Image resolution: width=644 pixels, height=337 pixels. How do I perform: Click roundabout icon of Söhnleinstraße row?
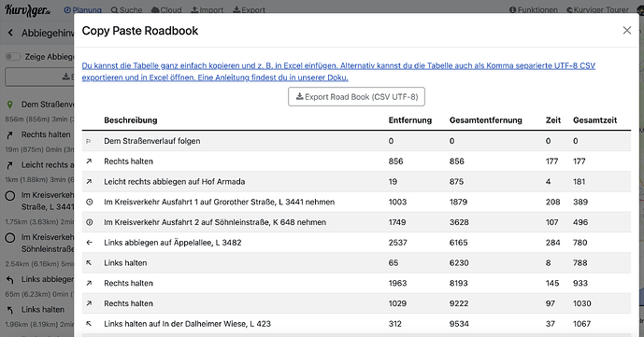89,222
